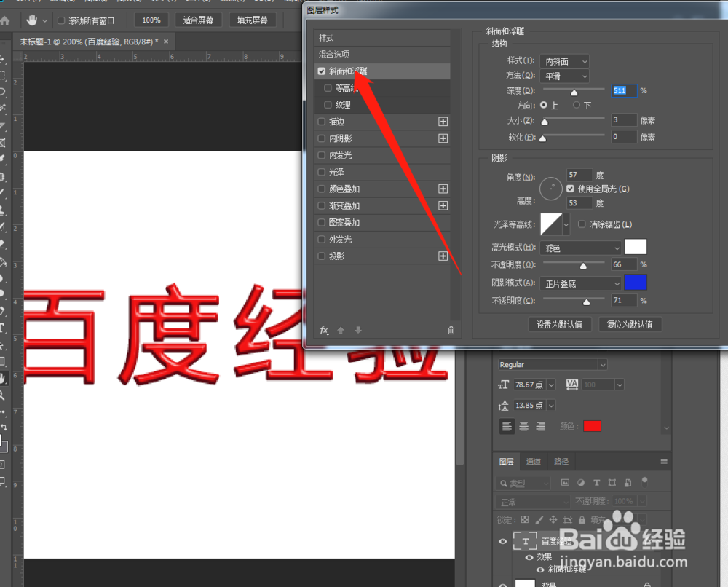
Task: Open font style Regular dropdown
Action: [553, 365]
